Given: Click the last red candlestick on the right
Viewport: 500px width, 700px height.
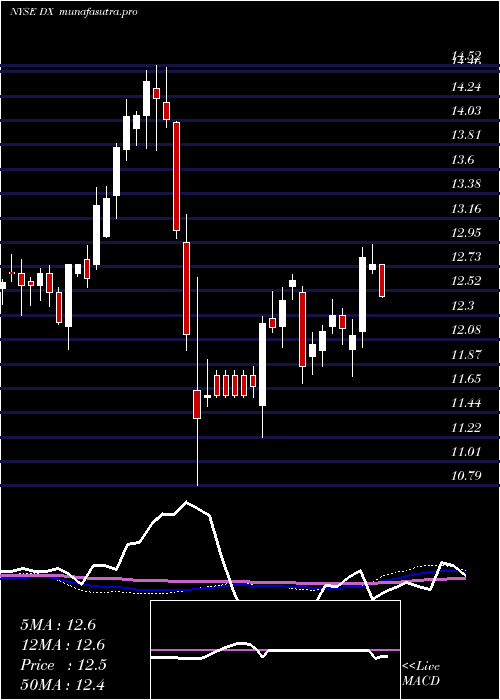Looking at the screenshot, I should click(382, 280).
